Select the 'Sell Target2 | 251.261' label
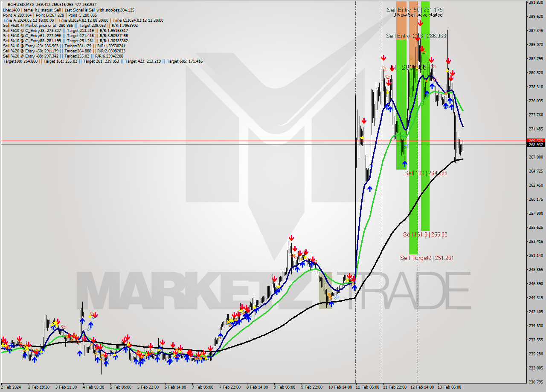546x392 pixels. [x=427, y=258]
